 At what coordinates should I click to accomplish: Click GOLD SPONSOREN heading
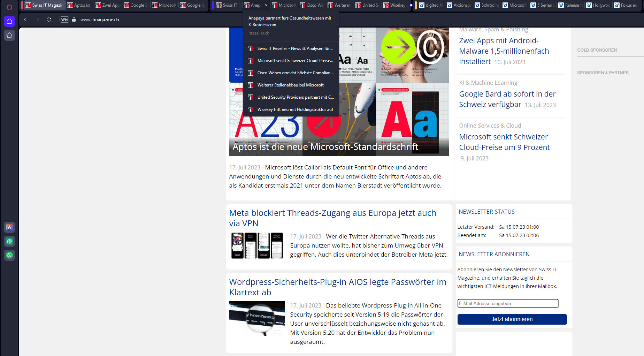pyautogui.click(x=597, y=50)
